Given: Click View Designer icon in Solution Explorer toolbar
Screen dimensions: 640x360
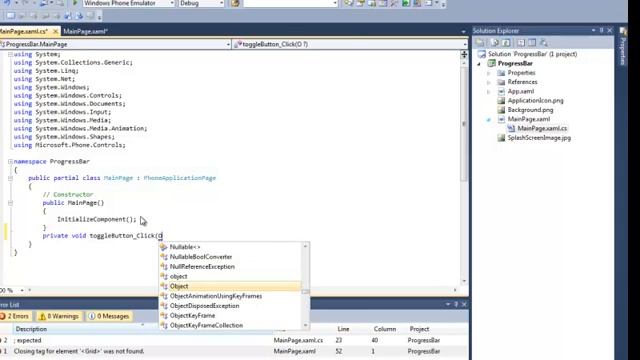Looking at the screenshot, I should [532, 42].
